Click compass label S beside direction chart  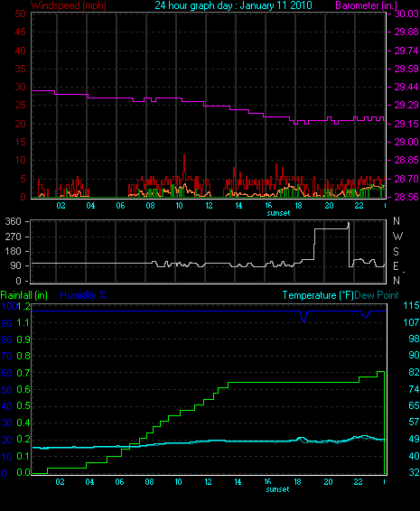(396, 252)
